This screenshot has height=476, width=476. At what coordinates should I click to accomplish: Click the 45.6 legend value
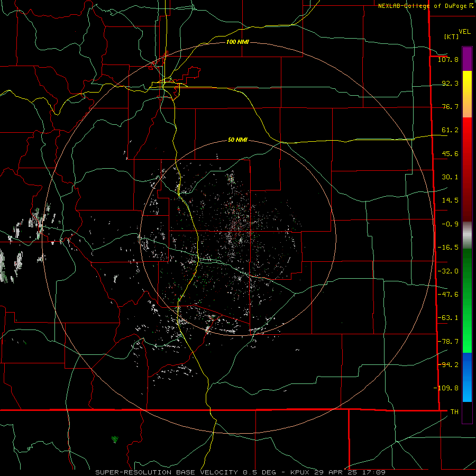450,153
